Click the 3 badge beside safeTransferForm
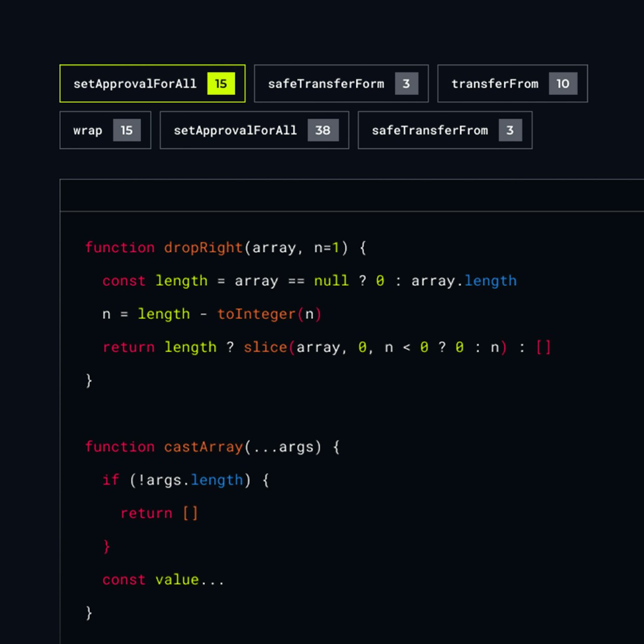 click(x=406, y=84)
